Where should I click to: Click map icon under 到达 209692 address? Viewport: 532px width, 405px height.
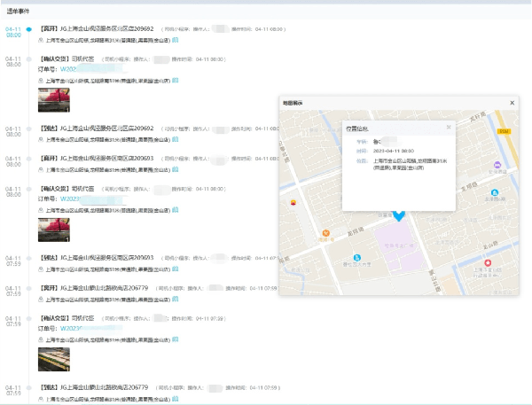click(175, 139)
